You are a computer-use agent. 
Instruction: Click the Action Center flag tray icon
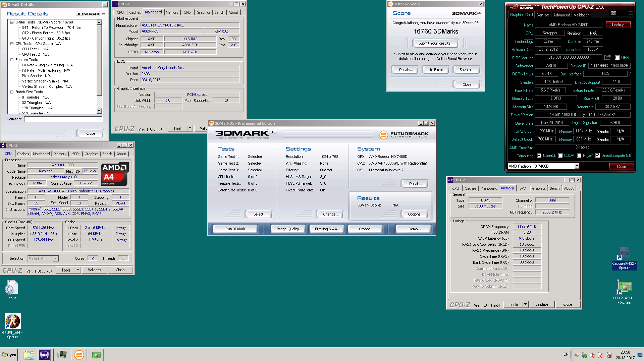[600, 355]
